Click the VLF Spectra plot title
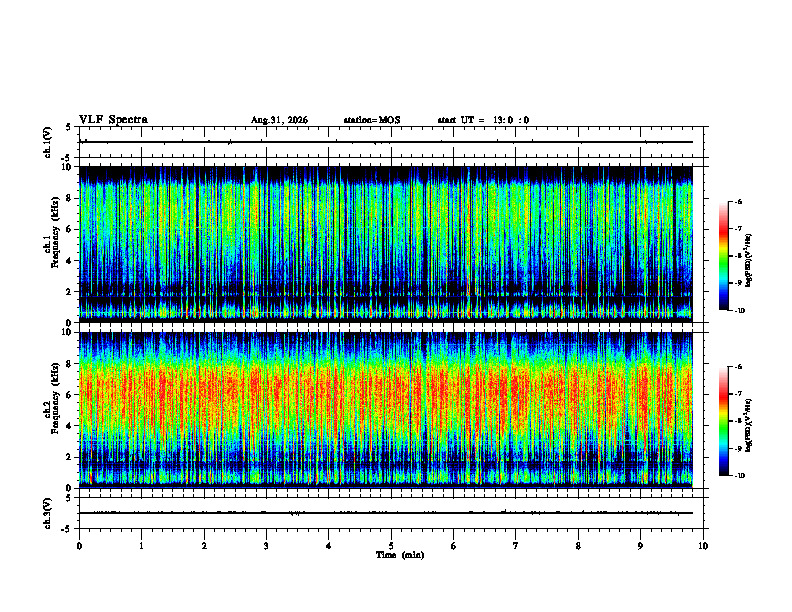 (x=113, y=120)
